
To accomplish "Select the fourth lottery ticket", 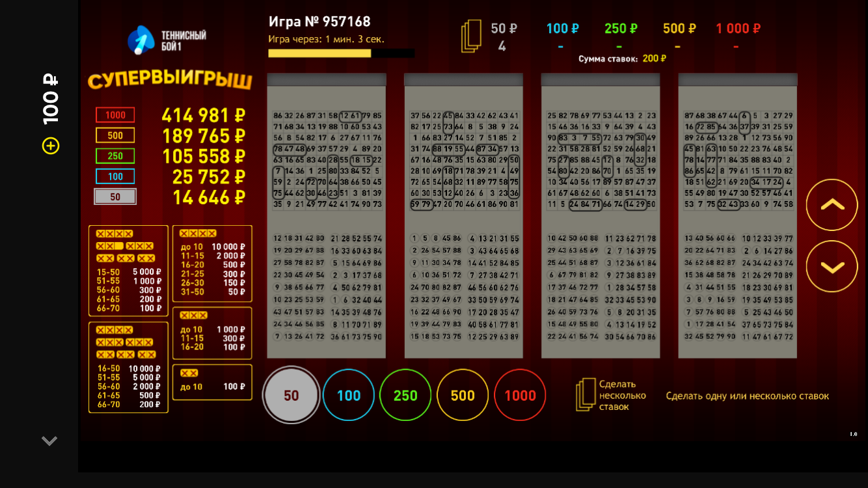I will tap(737, 215).
